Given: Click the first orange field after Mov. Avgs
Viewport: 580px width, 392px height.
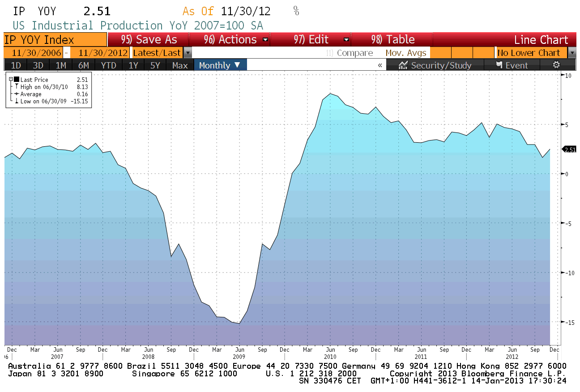Looking at the screenshot, I should tap(440, 53).
